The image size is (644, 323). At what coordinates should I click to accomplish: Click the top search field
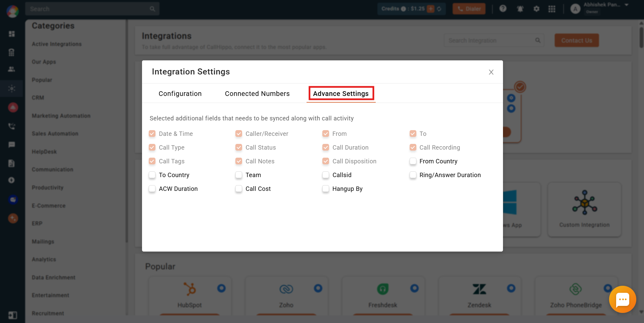pos(92,9)
